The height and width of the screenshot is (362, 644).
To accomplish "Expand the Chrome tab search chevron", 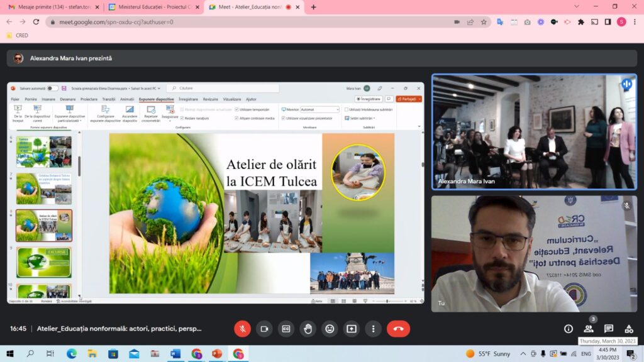I will click(x=577, y=6).
